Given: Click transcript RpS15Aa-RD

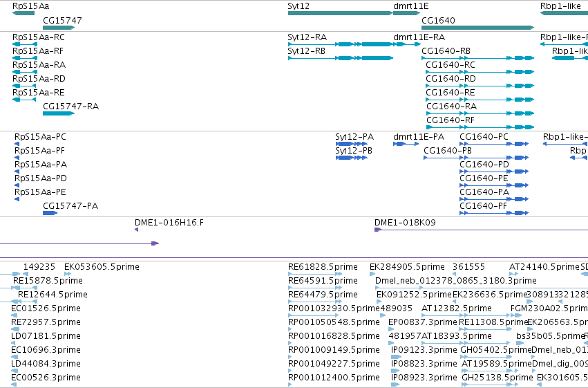Looking at the screenshot, I should [x=24, y=86].
